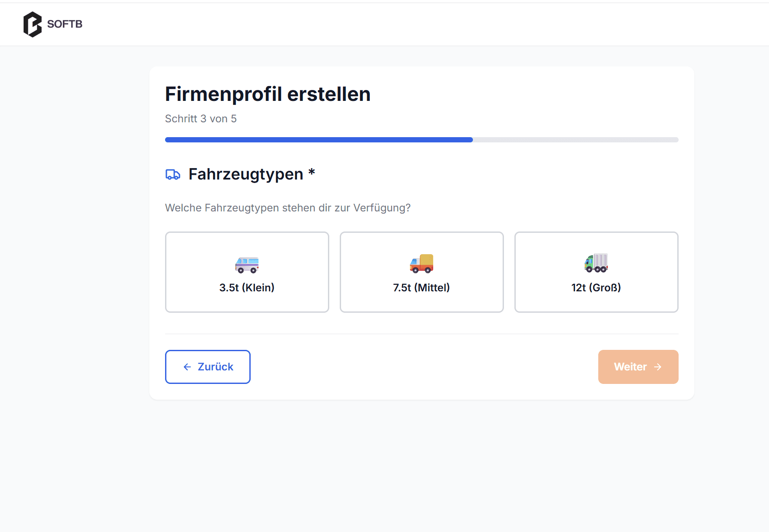Click the Fahrzeugtypen section title
This screenshot has width=769, height=532.
[x=246, y=174]
